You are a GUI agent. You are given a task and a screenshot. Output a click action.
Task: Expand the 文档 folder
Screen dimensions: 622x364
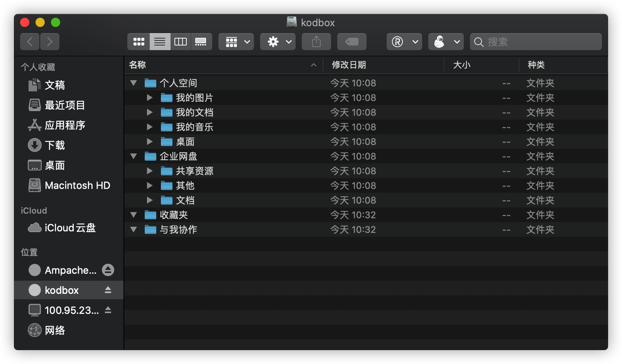(x=150, y=200)
